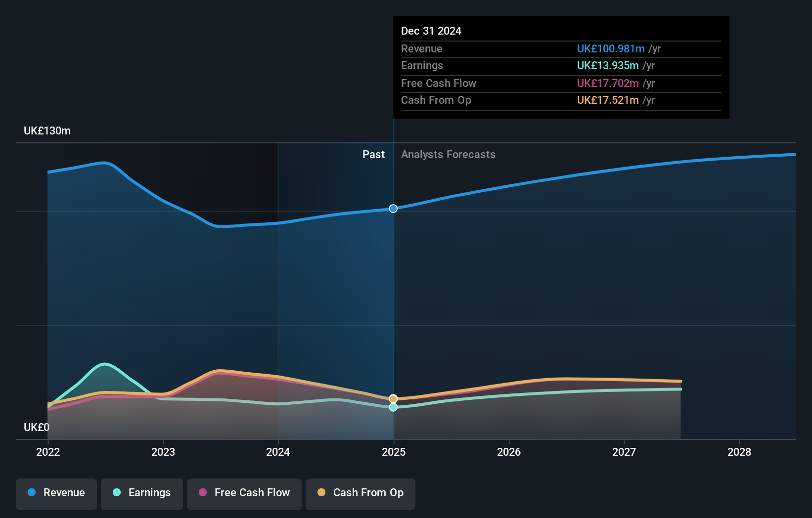This screenshot has width=812, height=518.
Task: Click the UK£130m y-axis label
Action: (47, 131)
